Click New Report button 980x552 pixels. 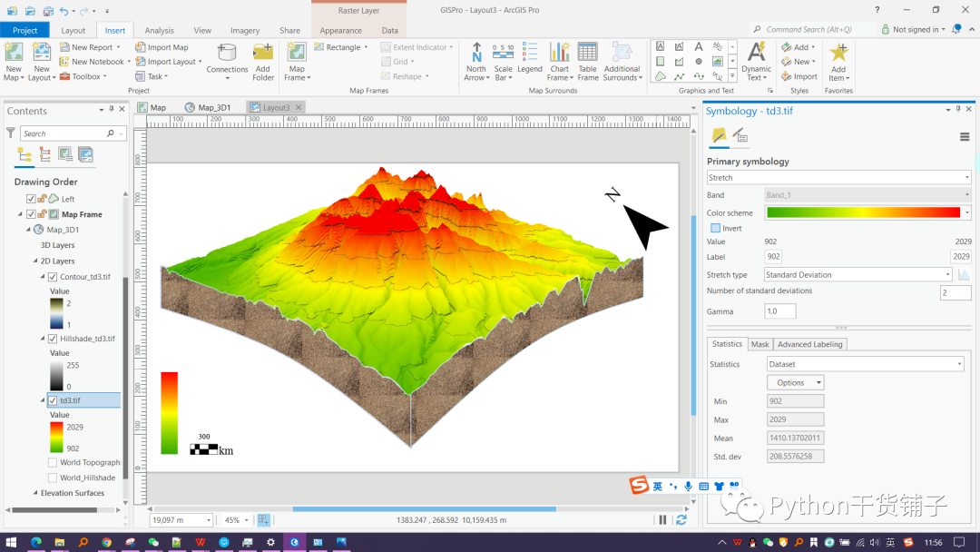(87, 47)
